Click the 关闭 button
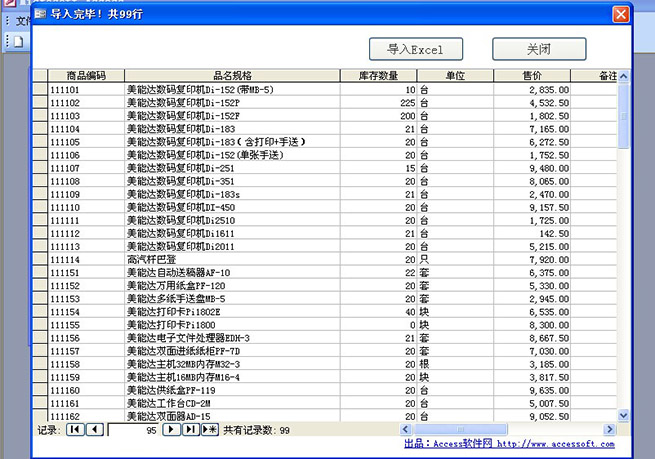The width and height of the screenshot is (655, 459). click(x=539, y=49)
